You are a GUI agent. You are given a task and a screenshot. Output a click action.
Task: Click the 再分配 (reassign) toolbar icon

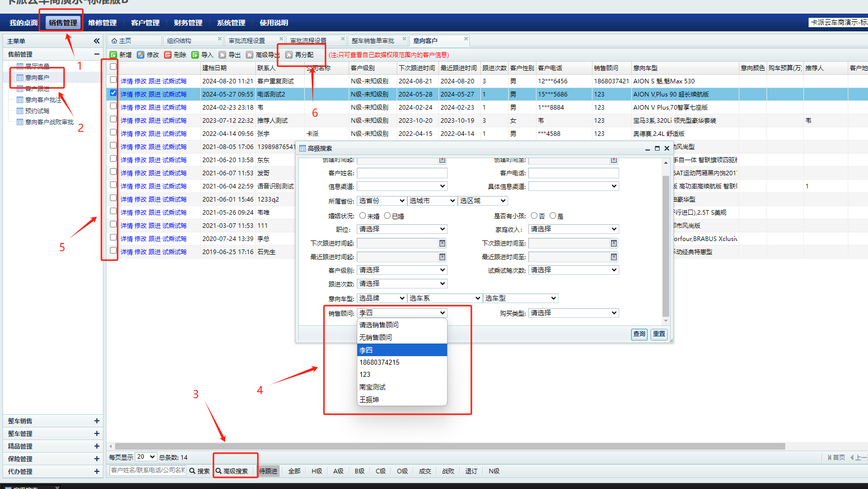[289, 55]
